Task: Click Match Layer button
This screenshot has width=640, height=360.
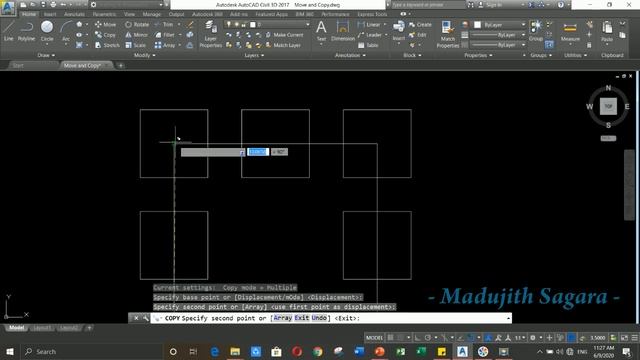Action: 283,45
